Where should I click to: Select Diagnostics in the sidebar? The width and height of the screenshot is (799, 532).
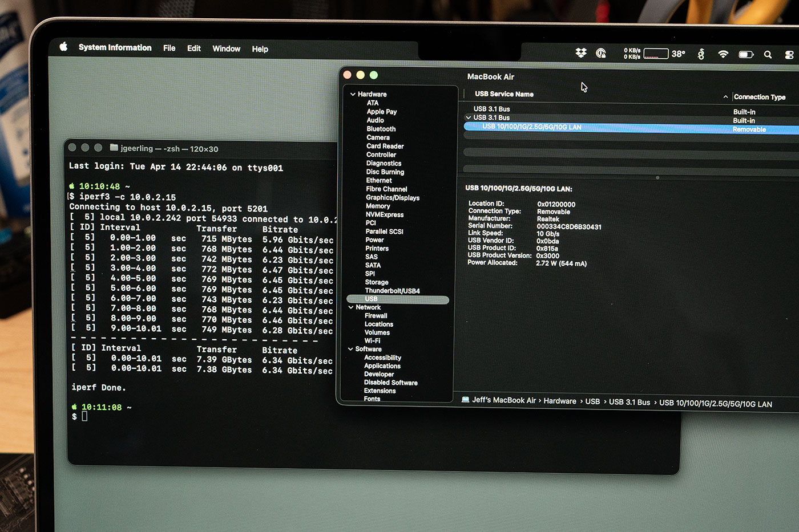(384, 163)
